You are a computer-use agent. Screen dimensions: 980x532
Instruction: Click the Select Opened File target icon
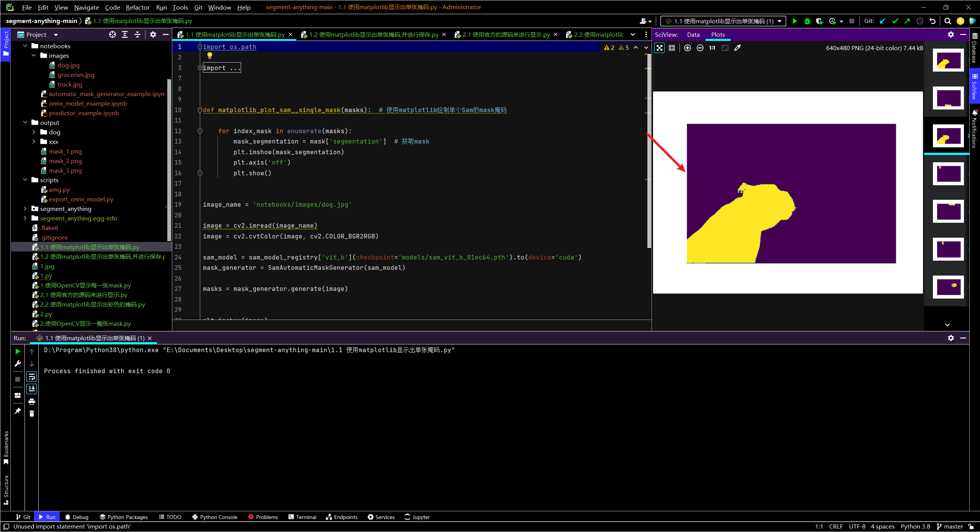[x=112, y=34]
